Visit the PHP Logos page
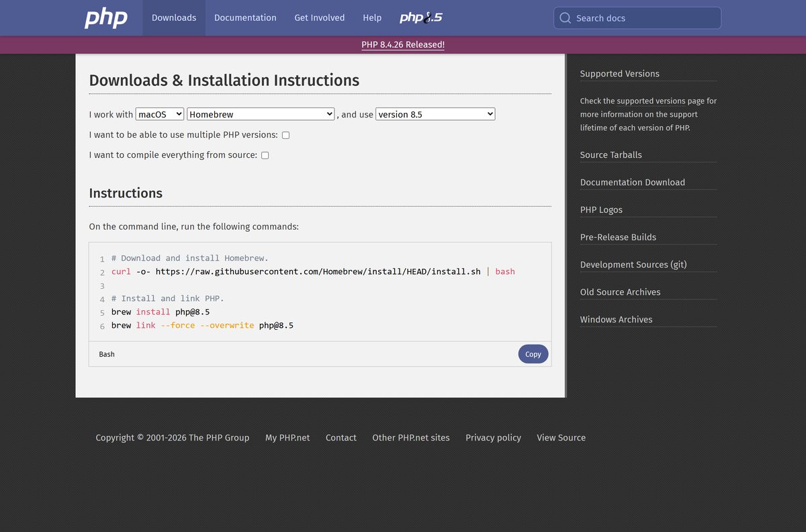This screenshot has height=532, width=806. click(601, 210)
